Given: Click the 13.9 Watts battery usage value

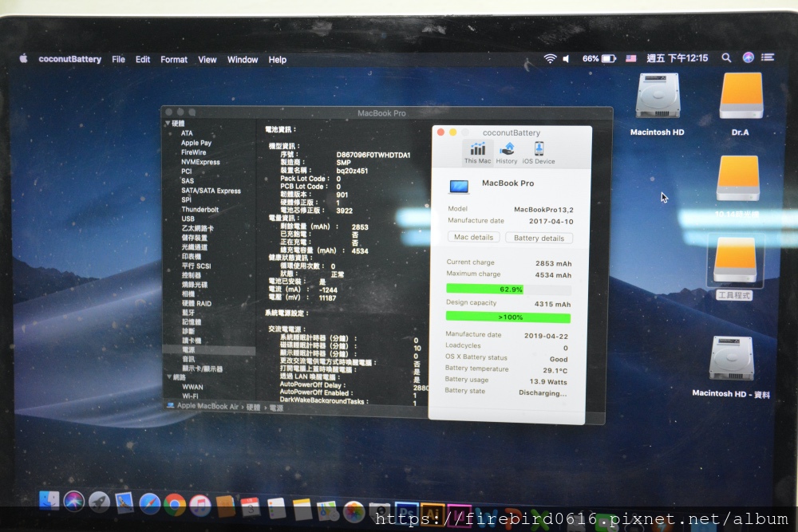Looking at the screenshot, I should tap(548, 381).
